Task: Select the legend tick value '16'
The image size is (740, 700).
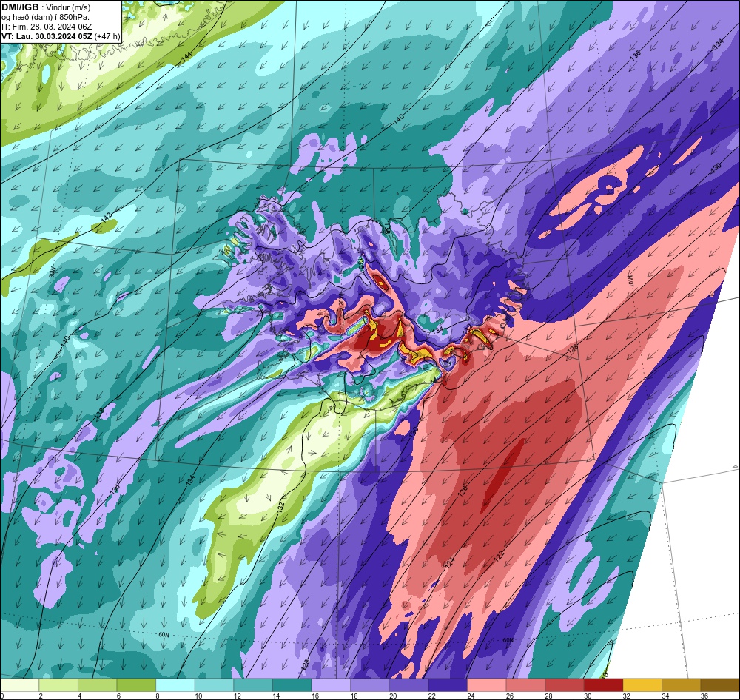Action: [314, 696]
